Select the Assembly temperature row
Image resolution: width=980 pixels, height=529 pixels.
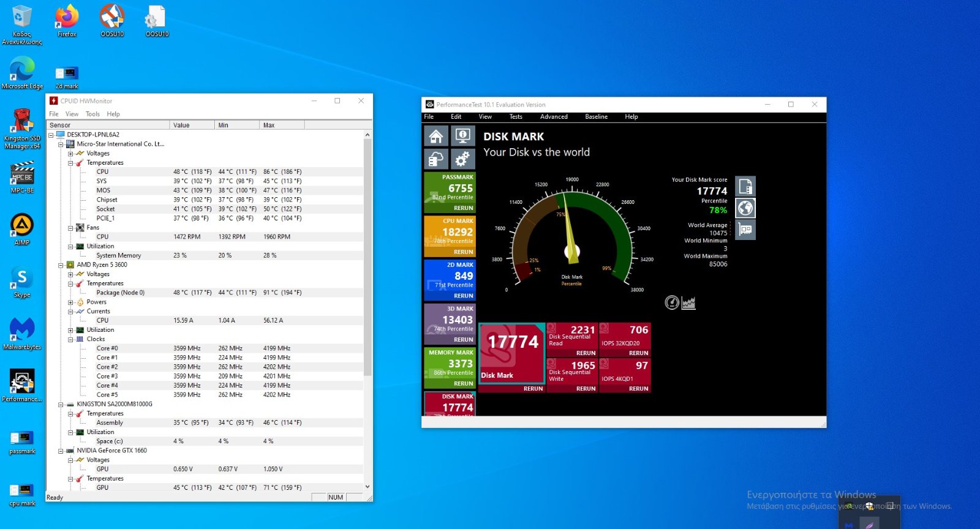[x=205, y=423]
